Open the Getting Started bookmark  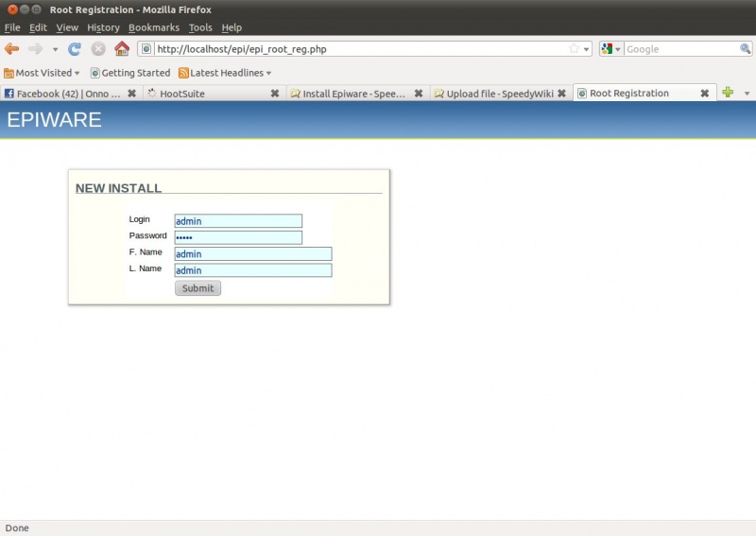coord(130,73)
